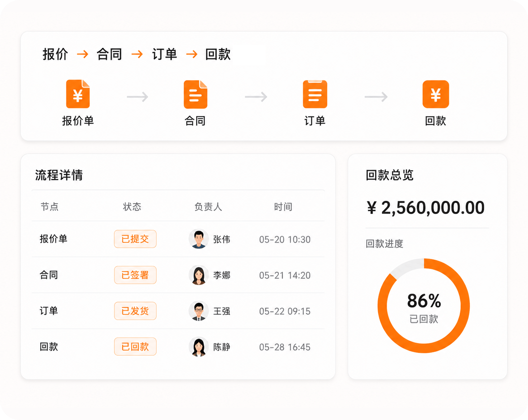Screen dimensions: 528x420
Task: Click the time 05-21 14:20
Action: (x=285, y=276)
